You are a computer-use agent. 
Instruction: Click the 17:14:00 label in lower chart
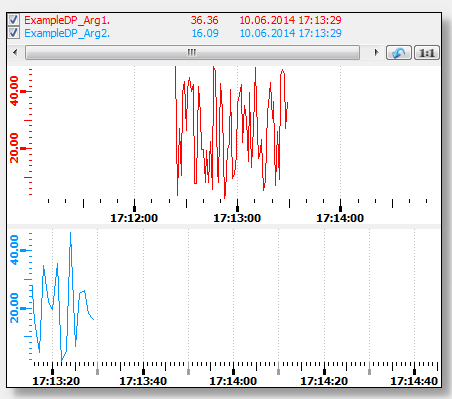coord(233,381)
